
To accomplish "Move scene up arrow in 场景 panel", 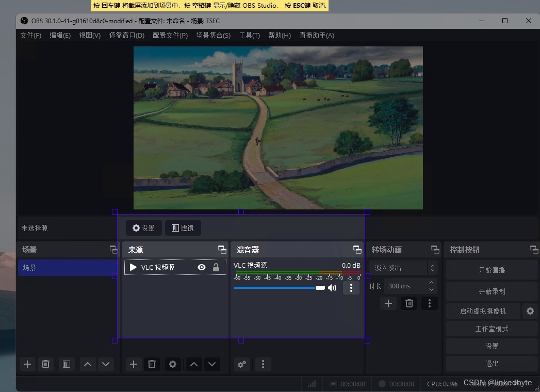I will tap(88, 364).
